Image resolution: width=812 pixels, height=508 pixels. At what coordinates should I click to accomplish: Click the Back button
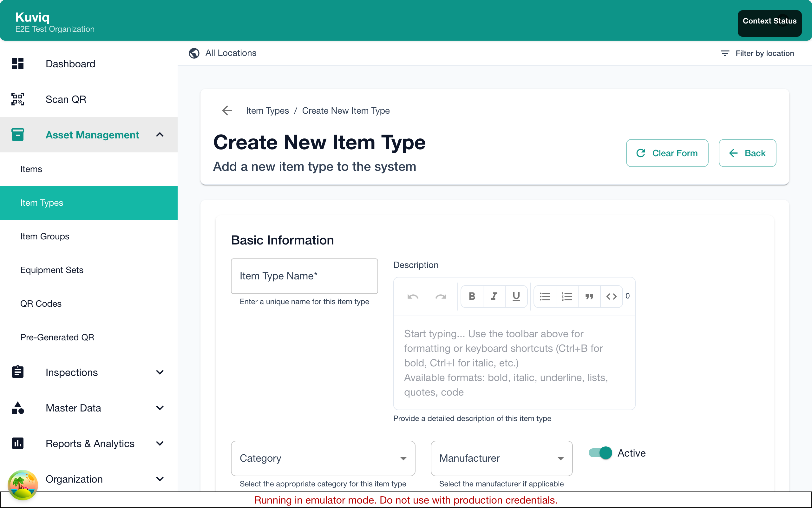coord(747,153)
